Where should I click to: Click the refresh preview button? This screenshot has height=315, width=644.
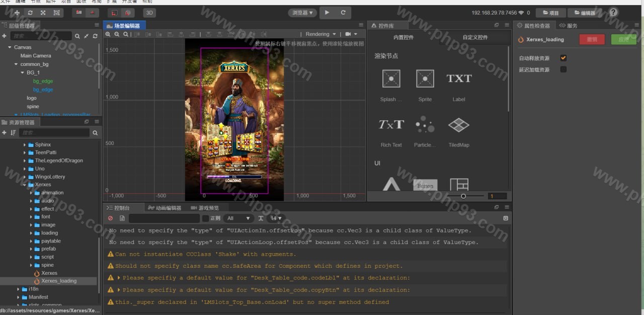click(343, 13)
